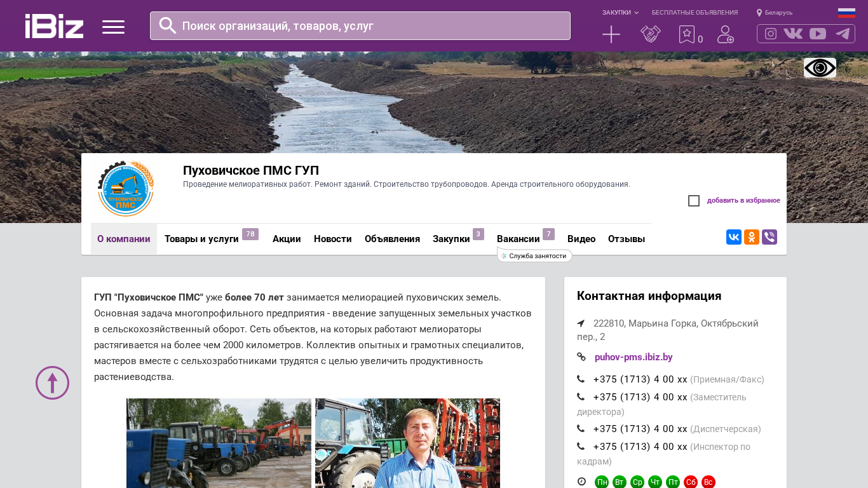Switch to the Видео tab

(x=581, y=239)
